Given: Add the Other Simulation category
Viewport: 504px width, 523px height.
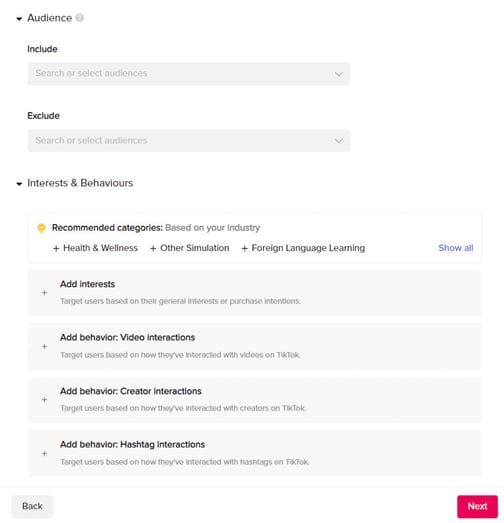Looking at the screenshot, I should coord(189,248).
